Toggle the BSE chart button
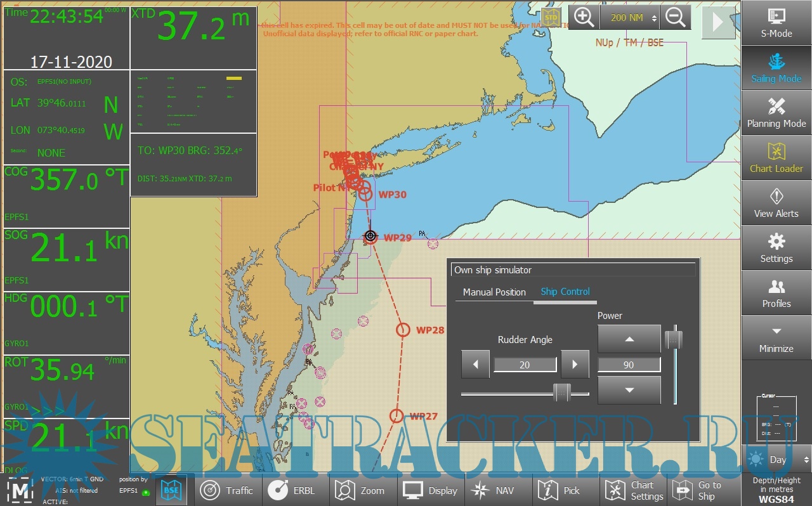812x506 pixels. [171, 490]
